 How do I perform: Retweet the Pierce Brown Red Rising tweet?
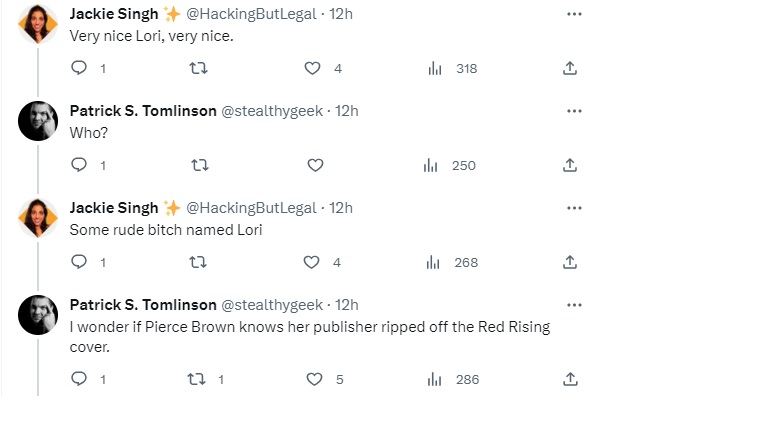click(x=198, y=380)
